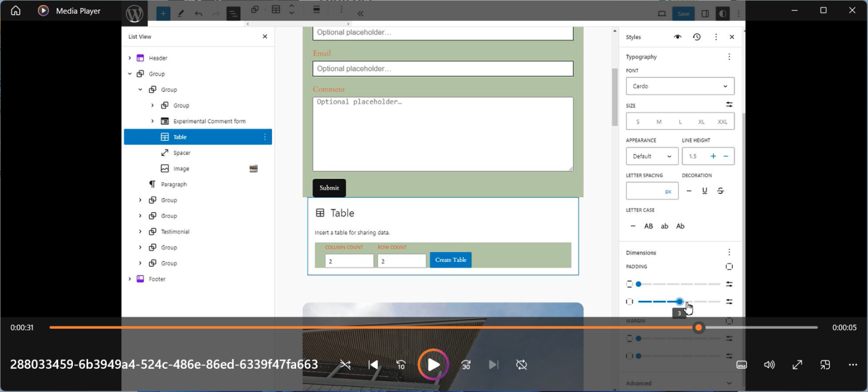Toggle underline text decoration
This screenshot has height=392, width=868.
pyautogui.click(x=705, y=191)
